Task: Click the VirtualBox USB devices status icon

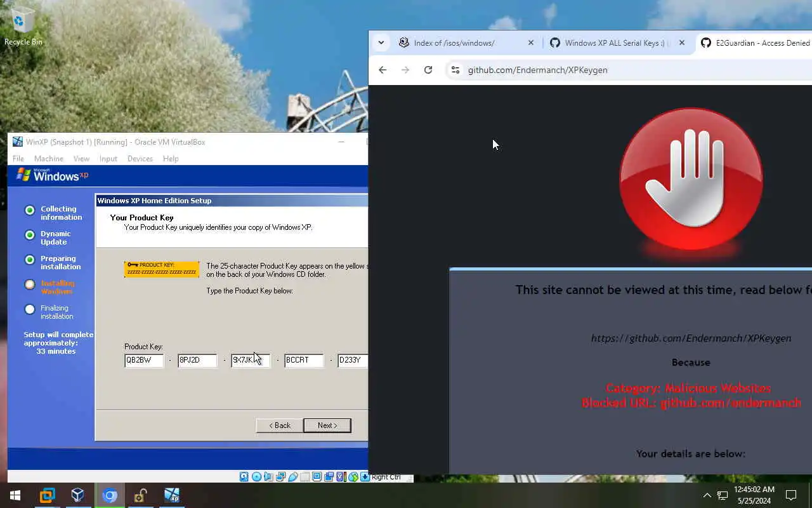Action: click(x=293, y=477)
